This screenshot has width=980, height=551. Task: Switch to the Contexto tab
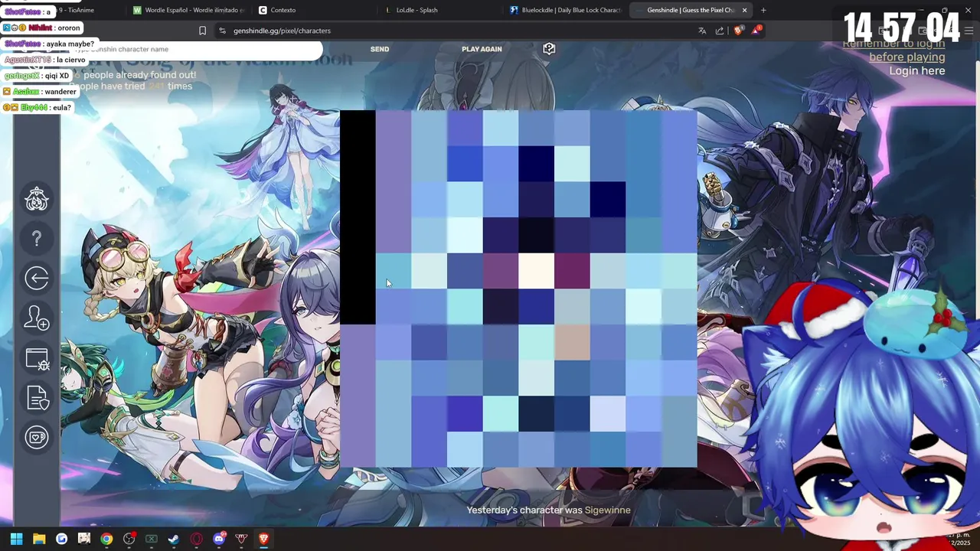point(314,10)
